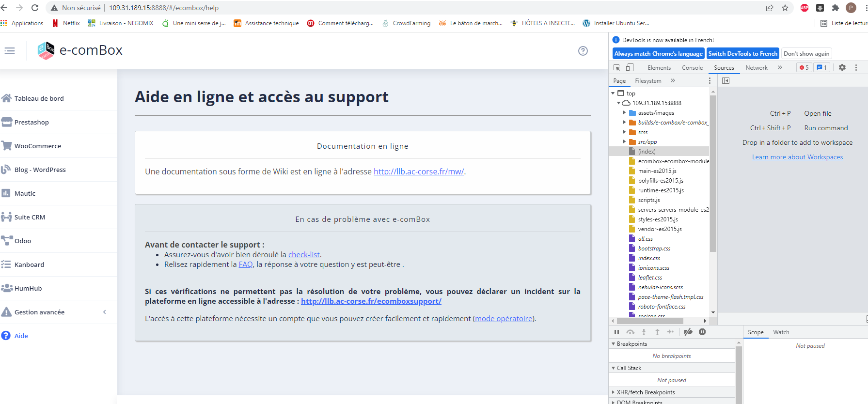Open the mode opératoire link
The image size is (868, 404).
(x=504, y=319)
